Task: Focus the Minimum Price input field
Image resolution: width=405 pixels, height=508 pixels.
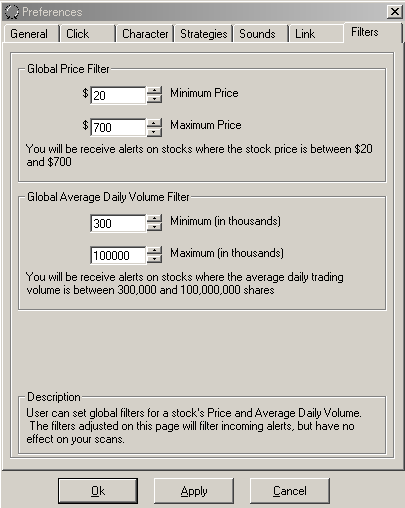Action: point(118,95)
